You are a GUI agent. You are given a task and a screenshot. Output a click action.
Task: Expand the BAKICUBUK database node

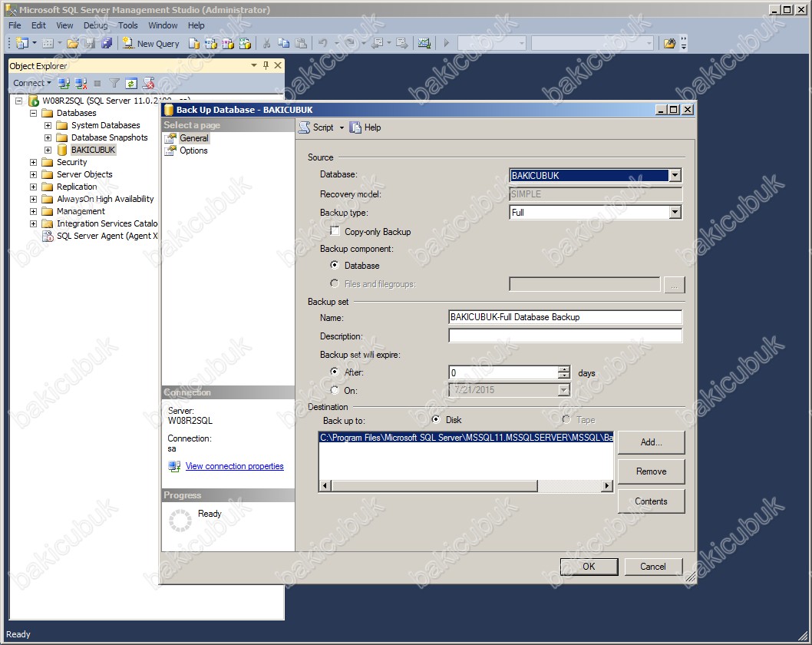coord(48,150)
